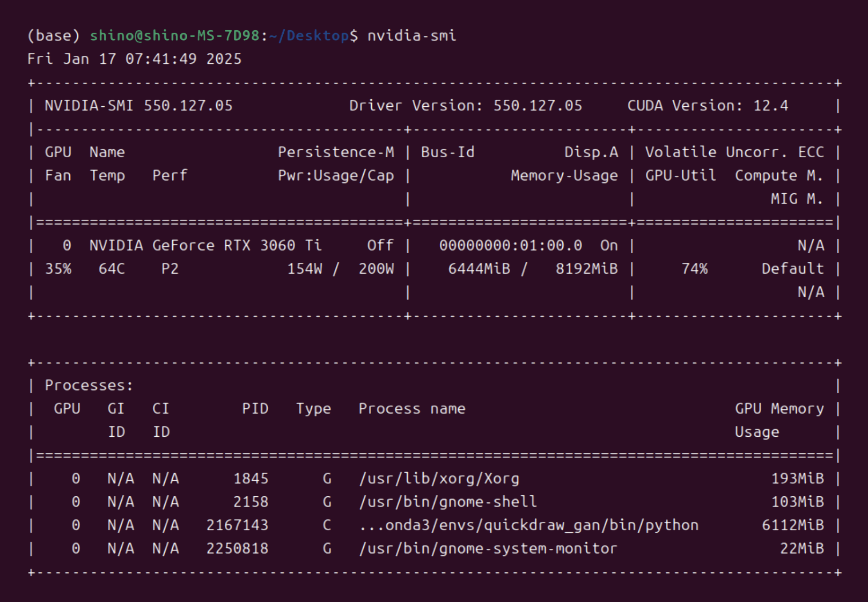Click the display active value 'On'

pos(609,245)
